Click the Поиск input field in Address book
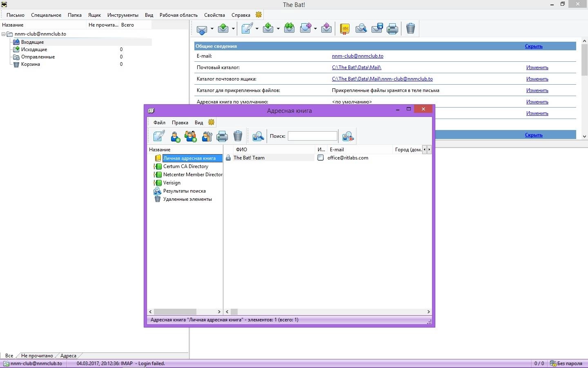 313,136
